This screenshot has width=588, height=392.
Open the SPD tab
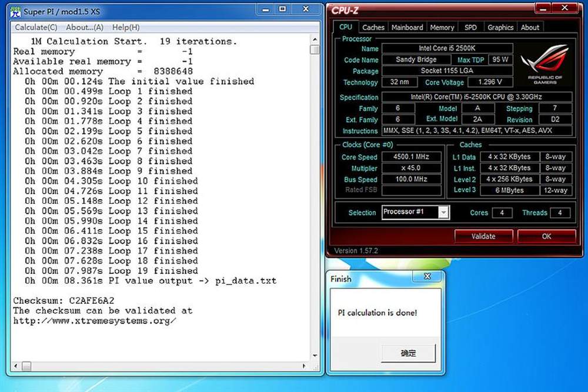point(470,28)
